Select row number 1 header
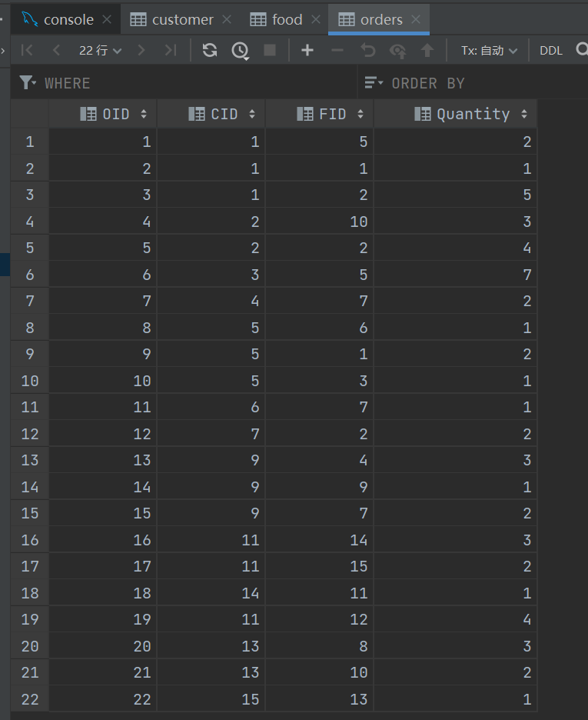Viewport: 588px width, 720px height. coord(30,142)
